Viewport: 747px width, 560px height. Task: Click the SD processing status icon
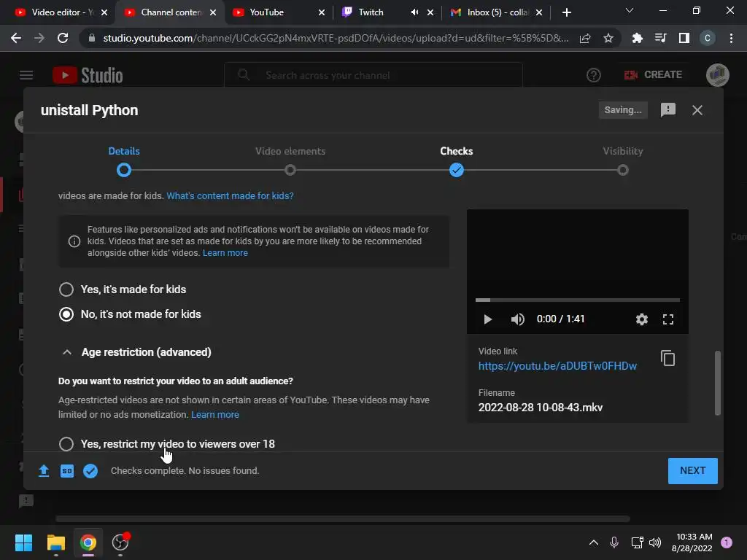pos(67,471)
